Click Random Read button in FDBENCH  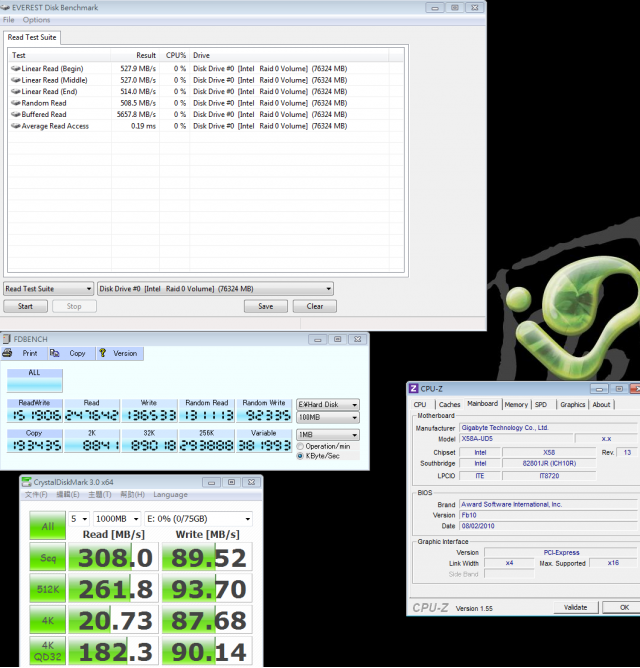pyautogui.click(x=207, y=411)
